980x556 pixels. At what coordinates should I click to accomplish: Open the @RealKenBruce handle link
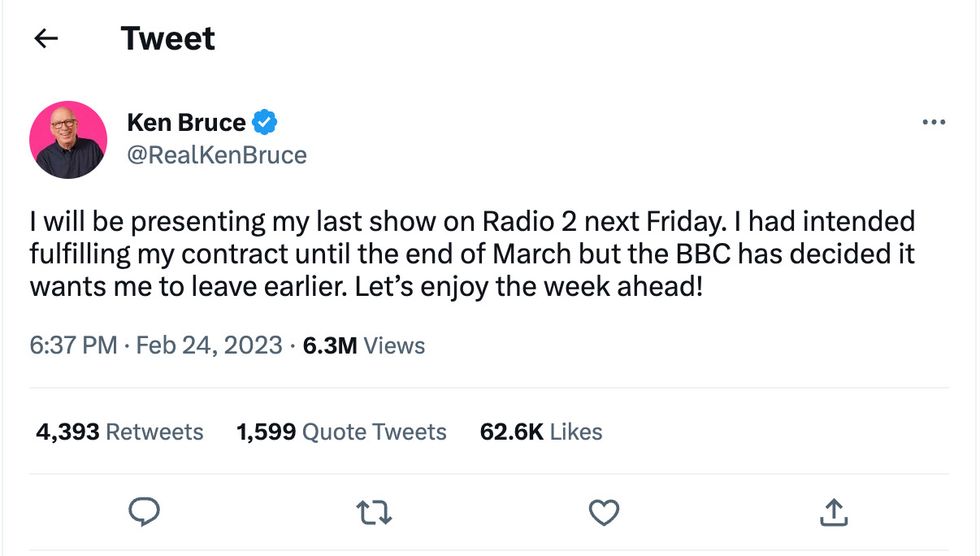click(217, 155)
